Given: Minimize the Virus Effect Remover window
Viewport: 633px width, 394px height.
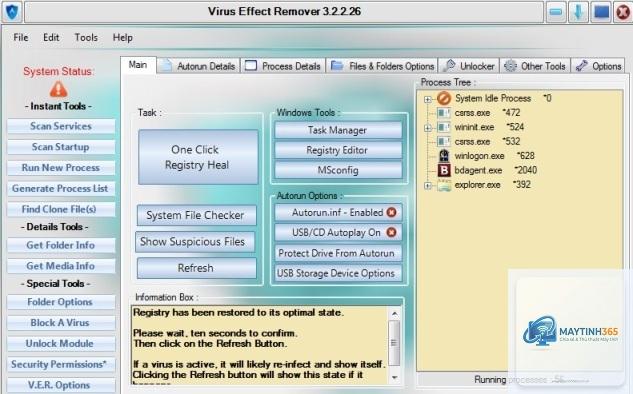Looking at the screenshot, I should tap(556, 12).
